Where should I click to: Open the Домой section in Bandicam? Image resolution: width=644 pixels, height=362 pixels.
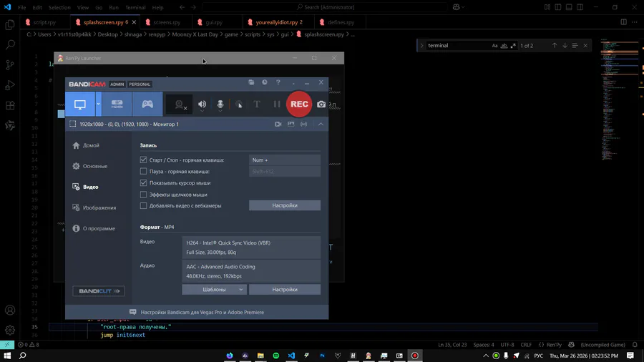point(86,145)
